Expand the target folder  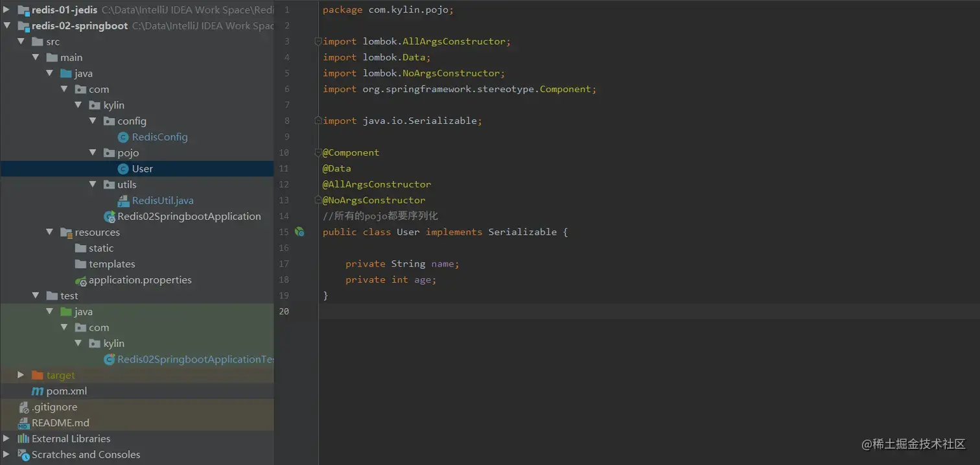(21, 376)
